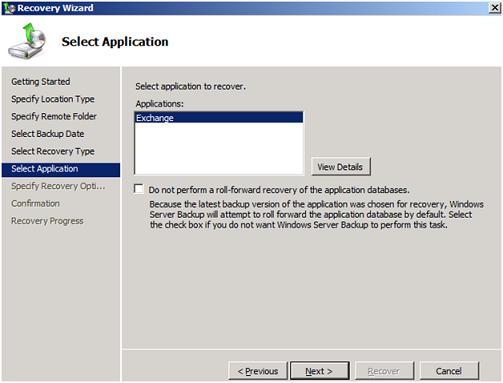Click the roll-forward explanation paragraph
This screenshot has height=383, width=503.
316,214
